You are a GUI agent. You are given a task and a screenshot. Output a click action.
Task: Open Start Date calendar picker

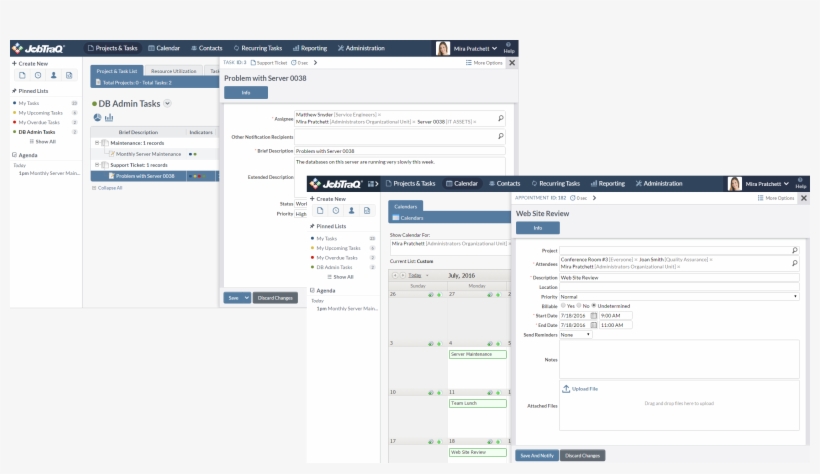pos(594,315)
